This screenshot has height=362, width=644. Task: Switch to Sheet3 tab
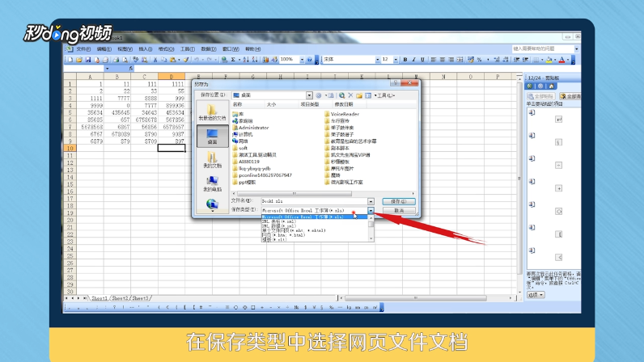[x=141, y=298]
